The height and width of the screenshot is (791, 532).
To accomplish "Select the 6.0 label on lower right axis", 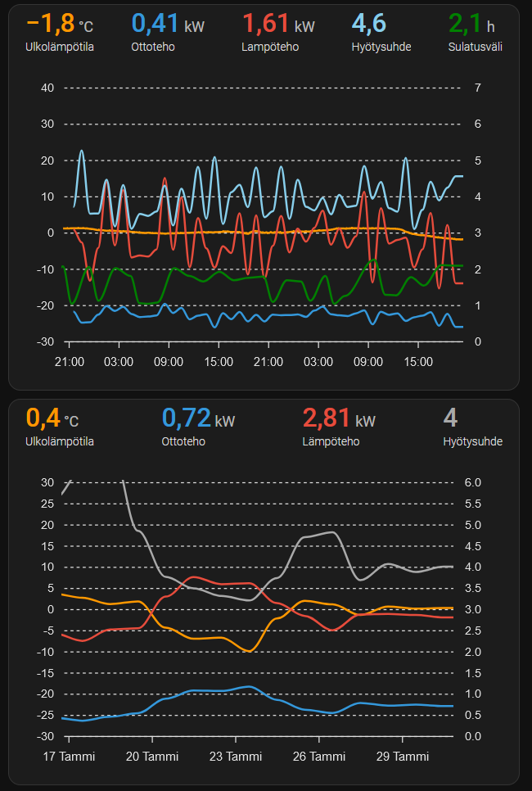I will [x=472, y=482].
